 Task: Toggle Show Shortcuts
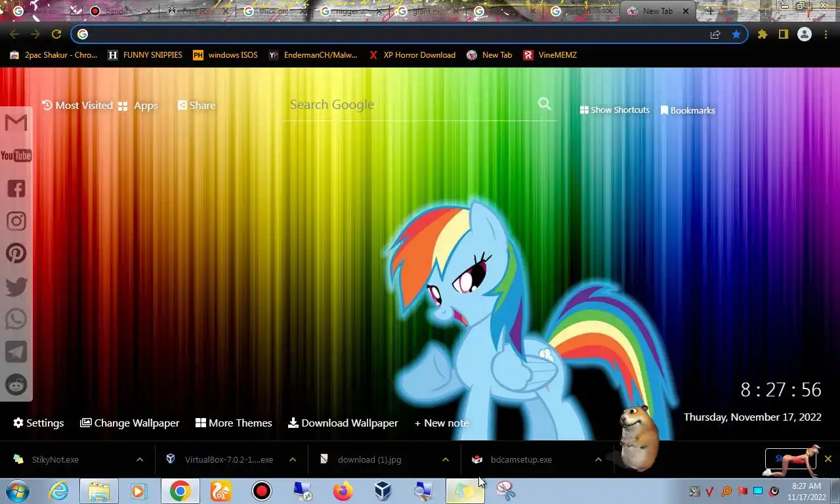pos(615,110)
